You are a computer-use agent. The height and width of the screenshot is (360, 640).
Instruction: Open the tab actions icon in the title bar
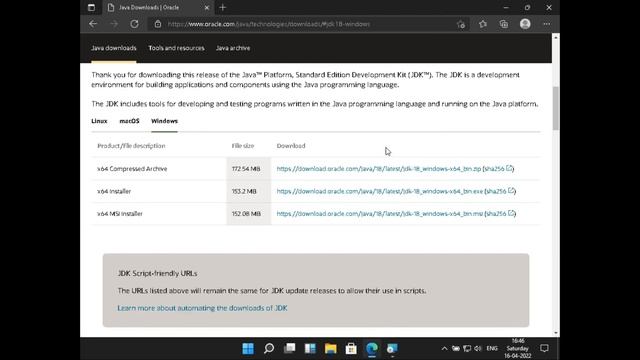91,7
